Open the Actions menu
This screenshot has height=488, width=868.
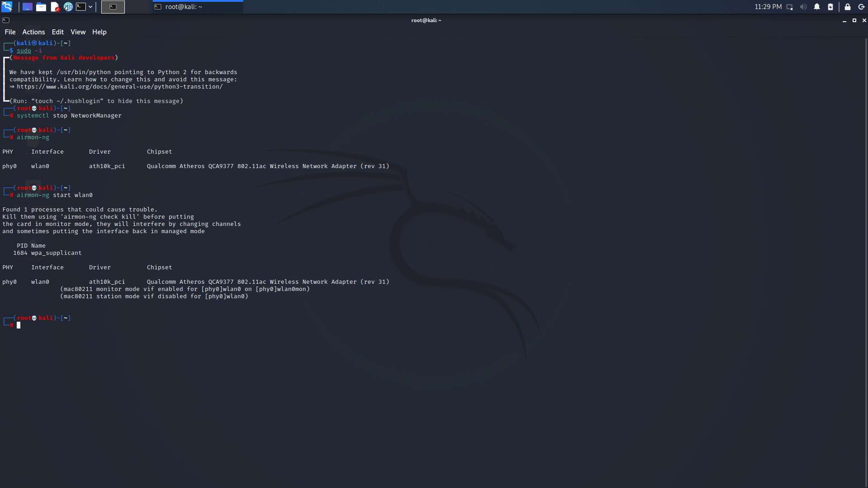(33, 32)
